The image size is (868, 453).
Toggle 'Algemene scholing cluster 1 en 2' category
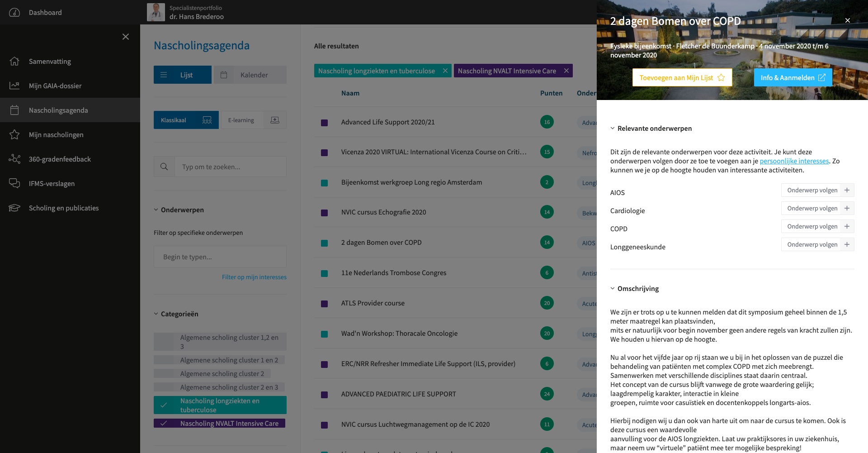[x=219, y=360]
